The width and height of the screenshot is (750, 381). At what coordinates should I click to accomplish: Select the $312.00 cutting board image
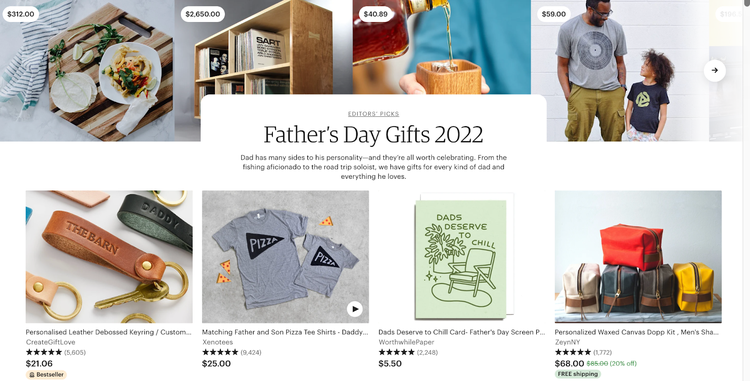(87, 71)
